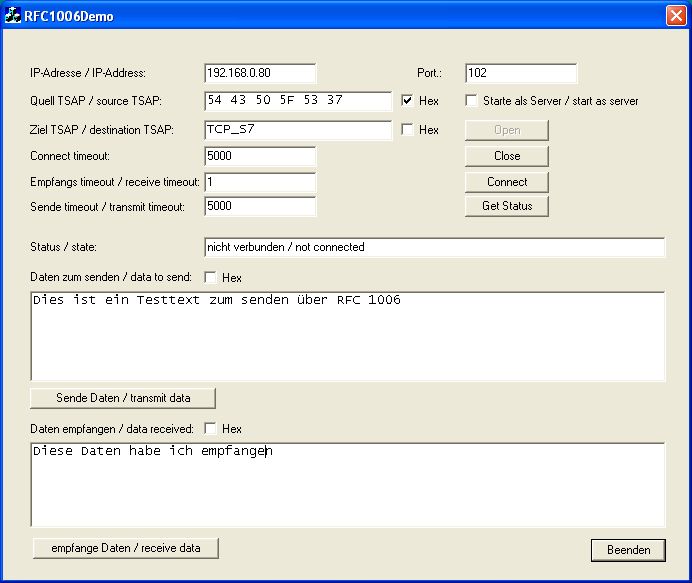The image size is (692, 583).
Task: Focus the IP-Address input field
Action: click(260, 74)
